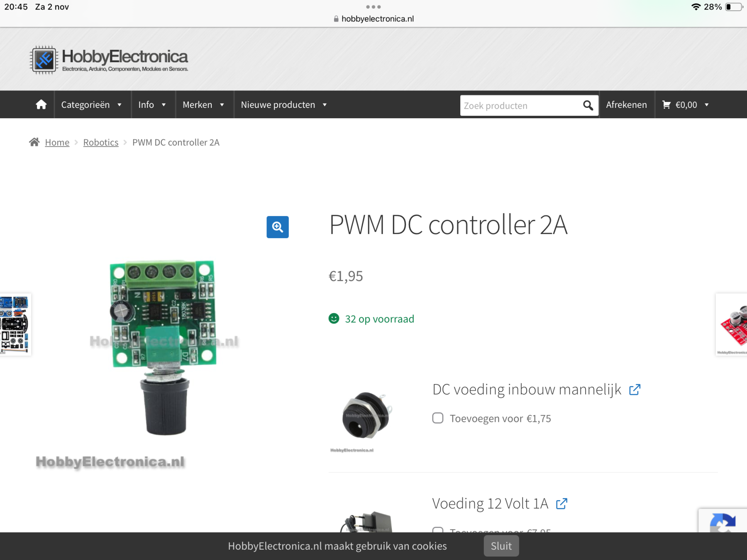Click the 32 op voorraad text

379,319
